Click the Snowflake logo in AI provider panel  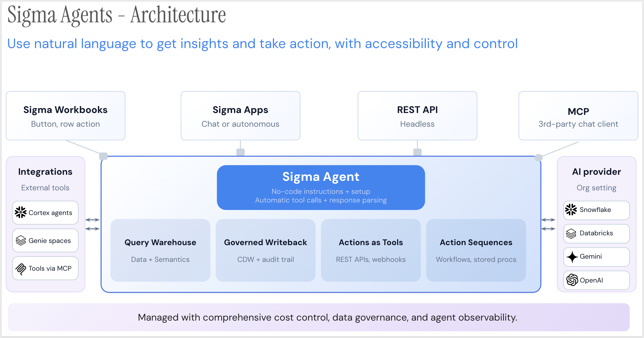tap(571, 210)
